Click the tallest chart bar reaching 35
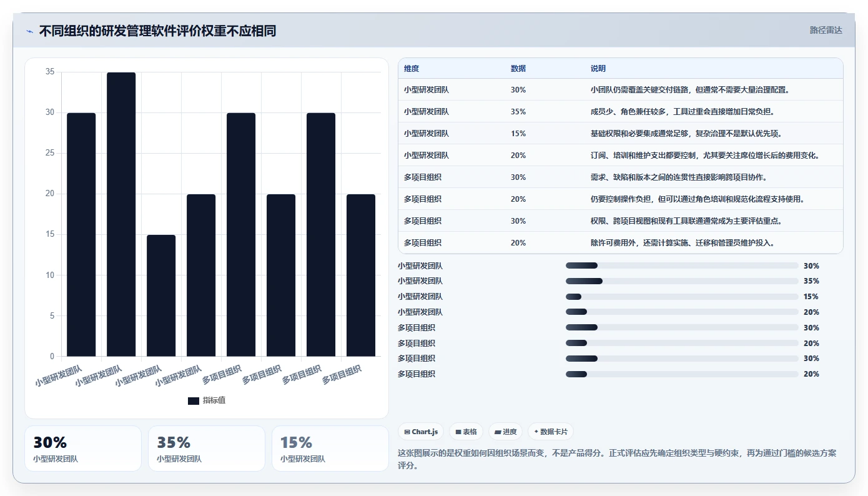 (x=121, y=214)
